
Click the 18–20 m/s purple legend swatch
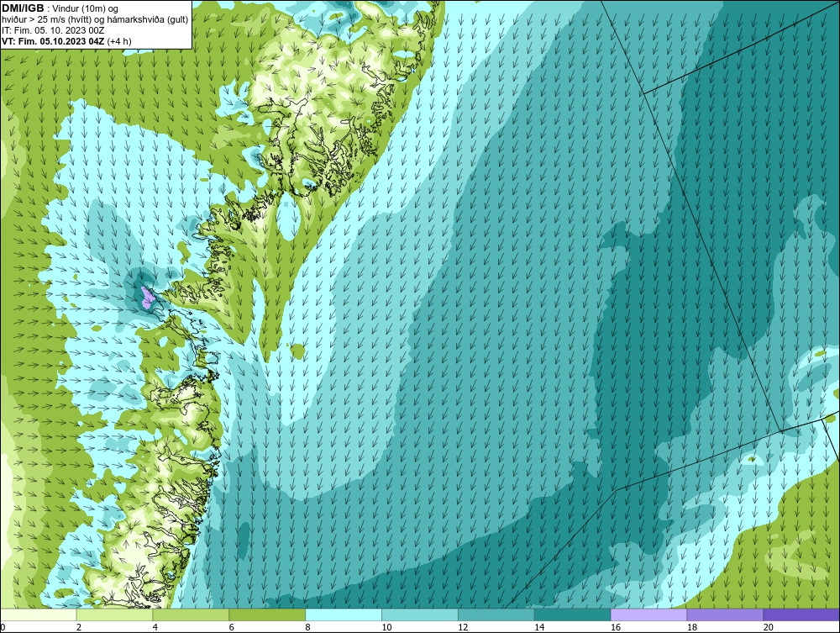pyautogui.click(x=726, y=615)
